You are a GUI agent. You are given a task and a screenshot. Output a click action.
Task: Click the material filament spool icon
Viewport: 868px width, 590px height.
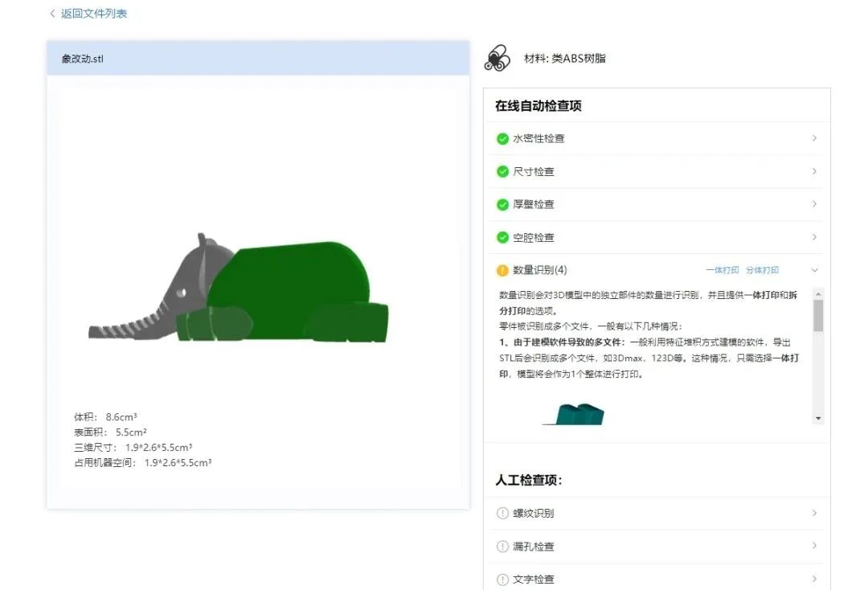497,59
